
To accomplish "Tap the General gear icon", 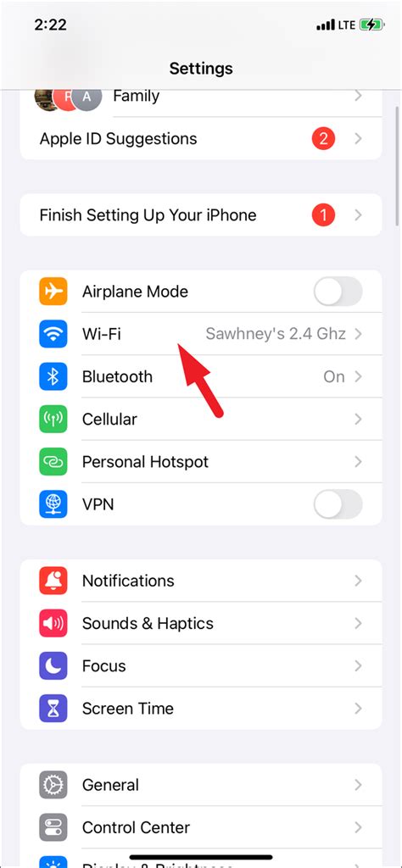I will 53,785.
